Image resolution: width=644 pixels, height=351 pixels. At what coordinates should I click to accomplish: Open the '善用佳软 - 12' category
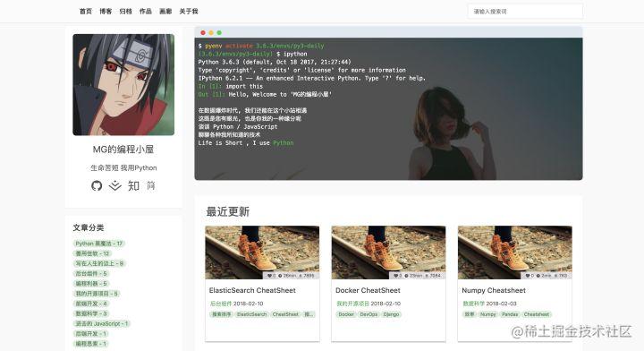tap(92, 253)
